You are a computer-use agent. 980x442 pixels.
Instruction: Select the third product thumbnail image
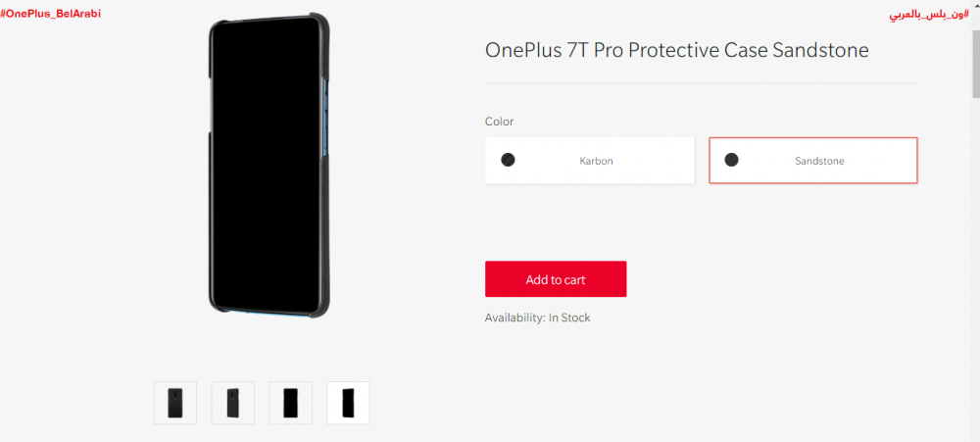pyautogui.click(x=291, y=403)
